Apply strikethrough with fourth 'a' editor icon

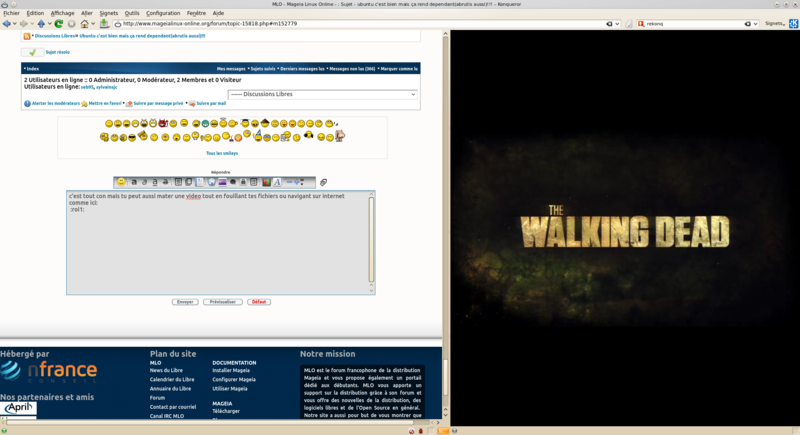(x=166, y=182)
